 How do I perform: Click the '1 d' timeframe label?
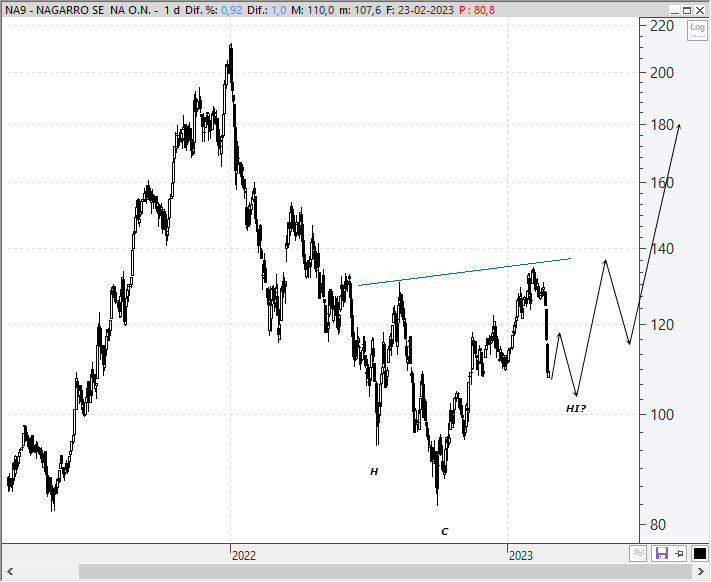(x=172, y=10)
